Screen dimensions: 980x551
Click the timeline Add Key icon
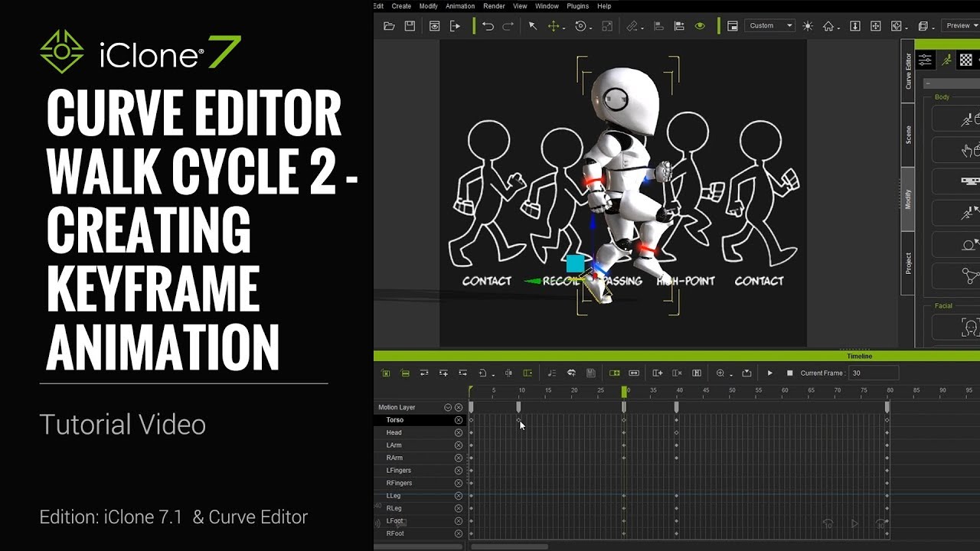coord(657,373)
